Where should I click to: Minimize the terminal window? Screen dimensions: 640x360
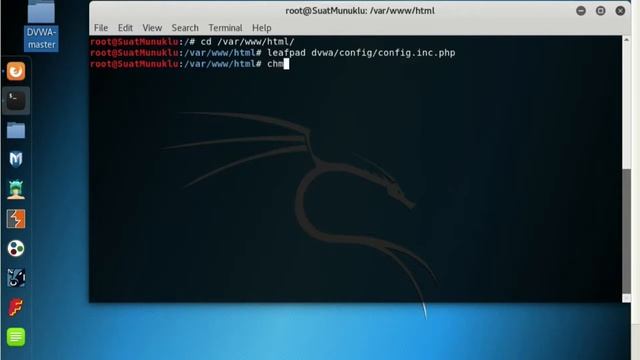[581, 11]
